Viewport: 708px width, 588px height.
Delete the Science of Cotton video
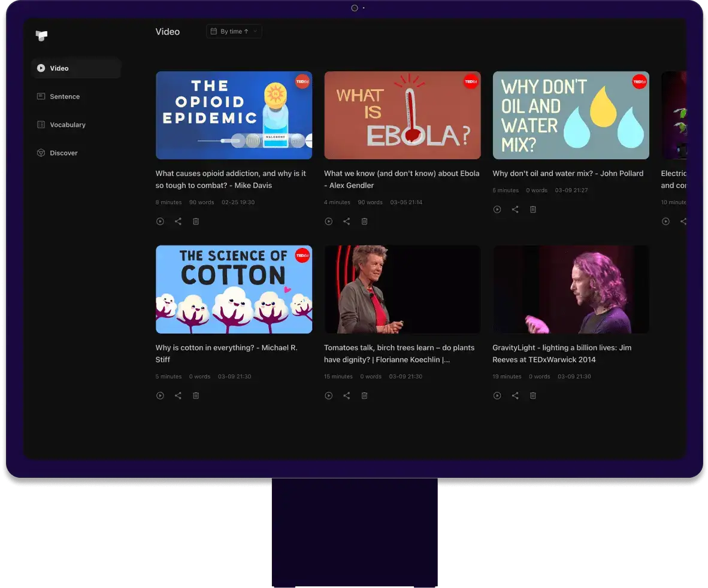pyautogui.click(x=196, y=396)
